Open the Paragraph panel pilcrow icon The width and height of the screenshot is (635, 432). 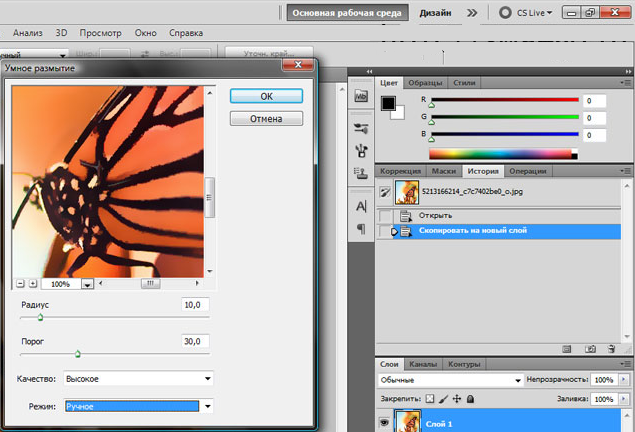(x=360, y=229)
